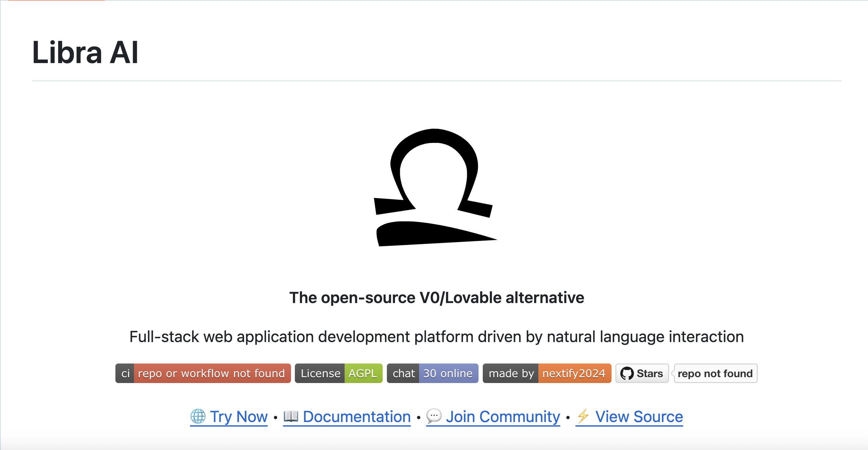
Task: Click the open book icon before Documentation
Action: click(291, 416)
